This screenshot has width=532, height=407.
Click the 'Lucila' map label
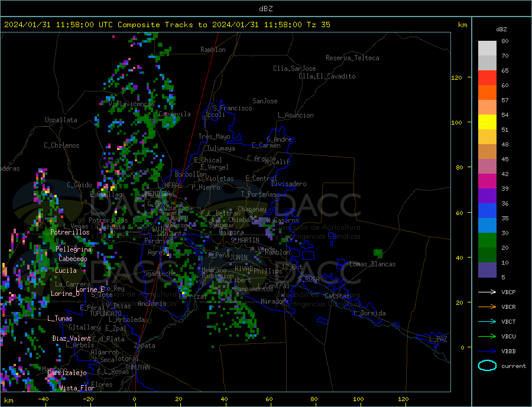(66, 271)
